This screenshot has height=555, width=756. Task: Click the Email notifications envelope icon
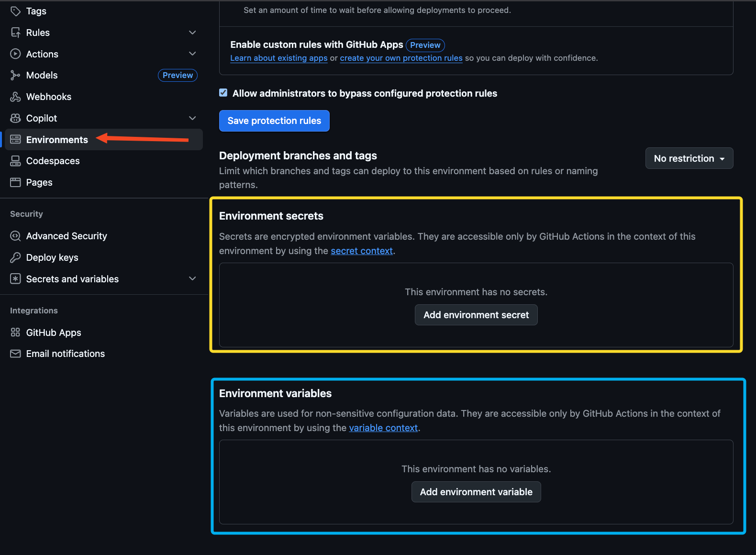coord(15,354)
